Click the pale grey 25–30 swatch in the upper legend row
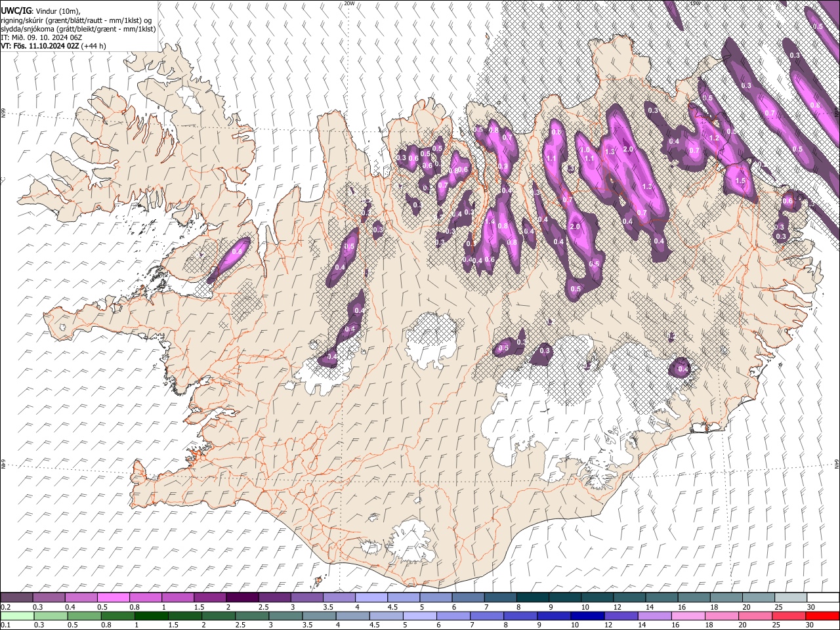The width and height of the screenshot is (840, 630). 791,597
